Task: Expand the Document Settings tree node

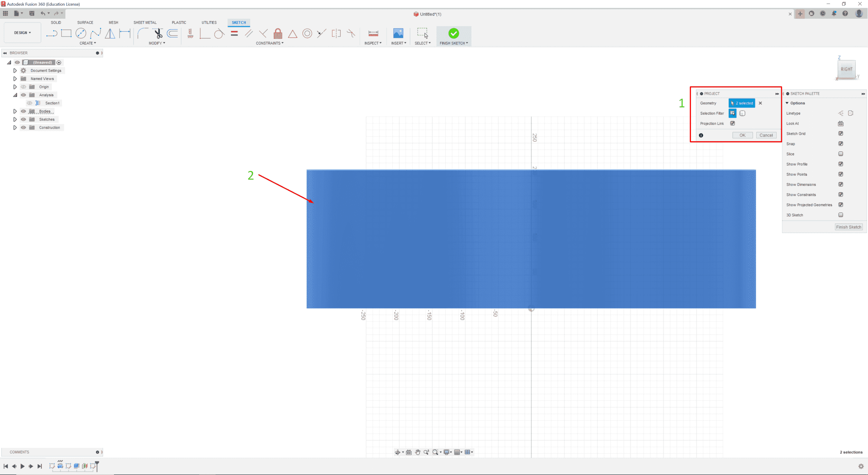Action: (15, 71)
